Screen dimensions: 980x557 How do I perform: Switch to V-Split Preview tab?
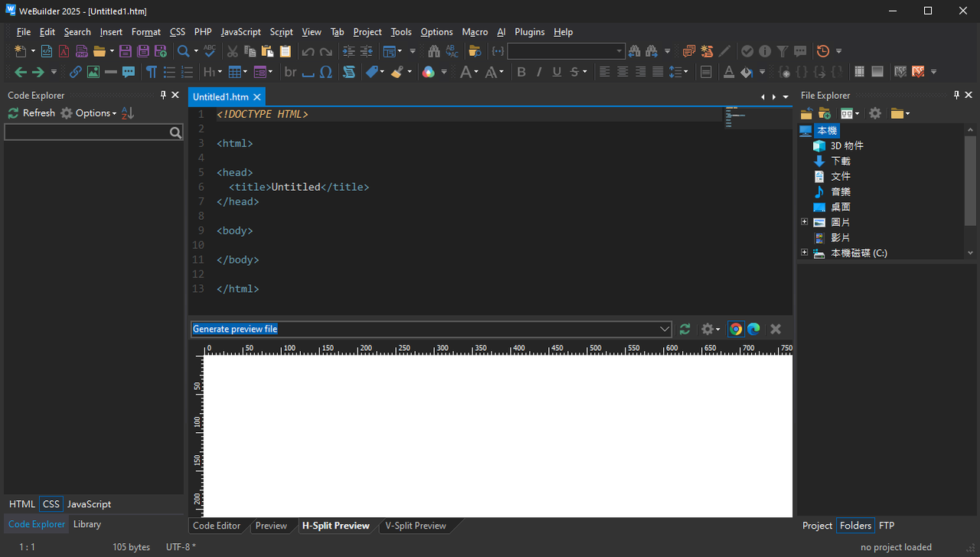[x=416, y=526]
